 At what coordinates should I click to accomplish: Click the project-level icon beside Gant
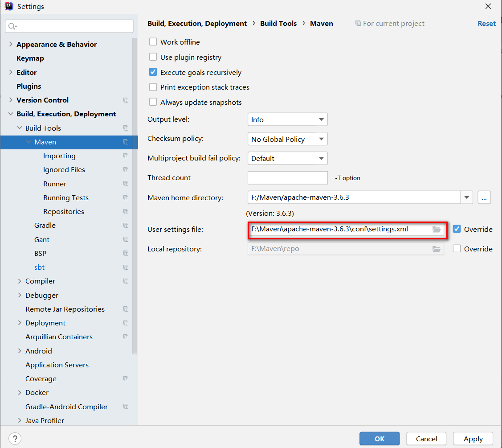[126, 239]
